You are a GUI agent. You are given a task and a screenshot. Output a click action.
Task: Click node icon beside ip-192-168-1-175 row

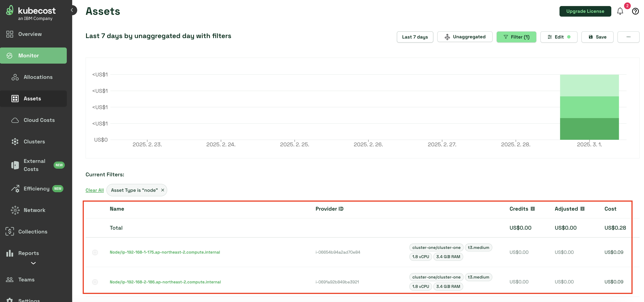coord(95,252)
